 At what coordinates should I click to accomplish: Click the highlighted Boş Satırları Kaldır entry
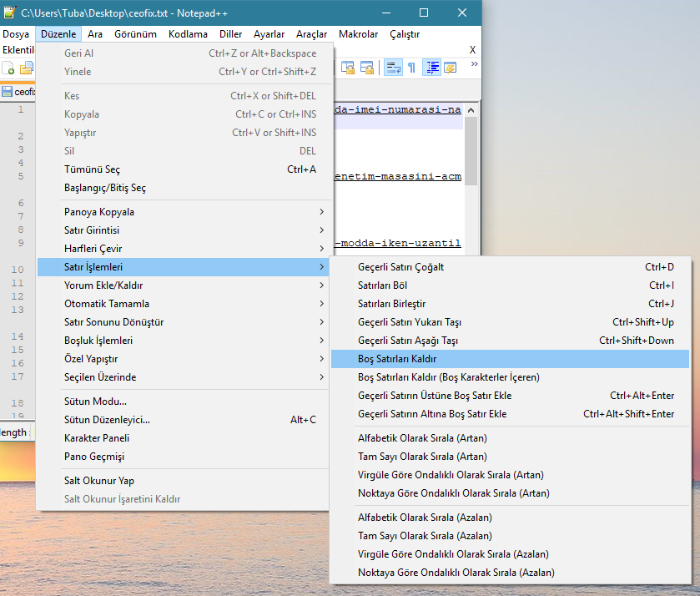tap(511, 359)
